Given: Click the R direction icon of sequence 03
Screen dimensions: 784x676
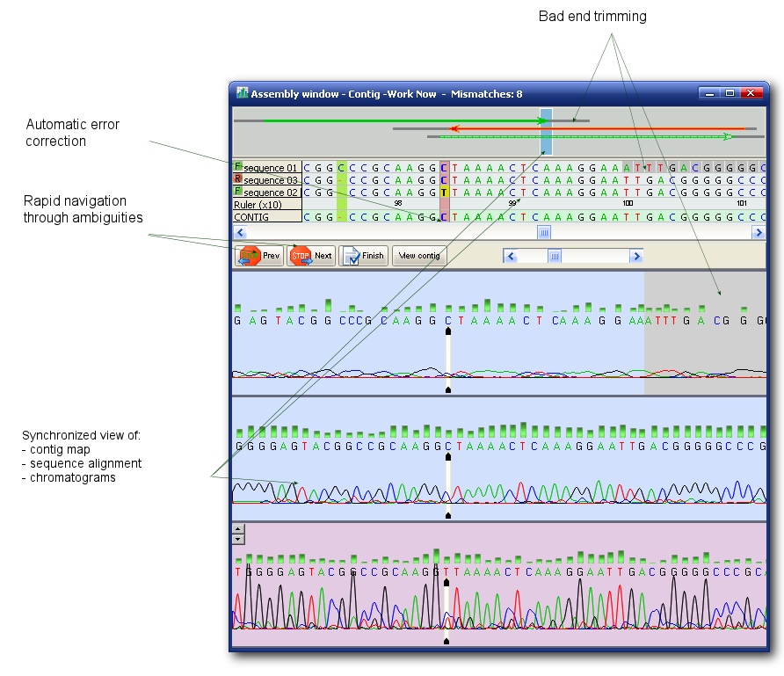Looking at the screenshot, I should [x=238, y=178].
